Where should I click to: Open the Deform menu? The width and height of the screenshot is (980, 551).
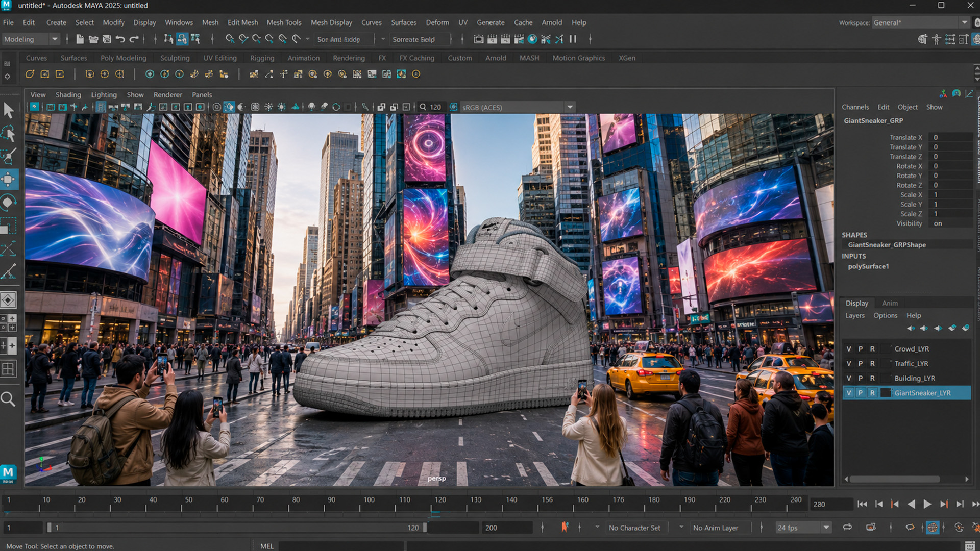(x=437, y=22)
